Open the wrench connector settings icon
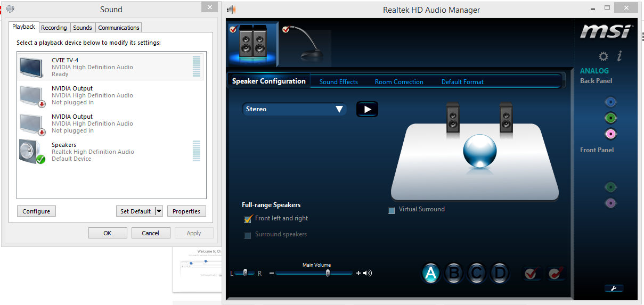The width and height of the screenshot is (644, 305). [614, 288]
